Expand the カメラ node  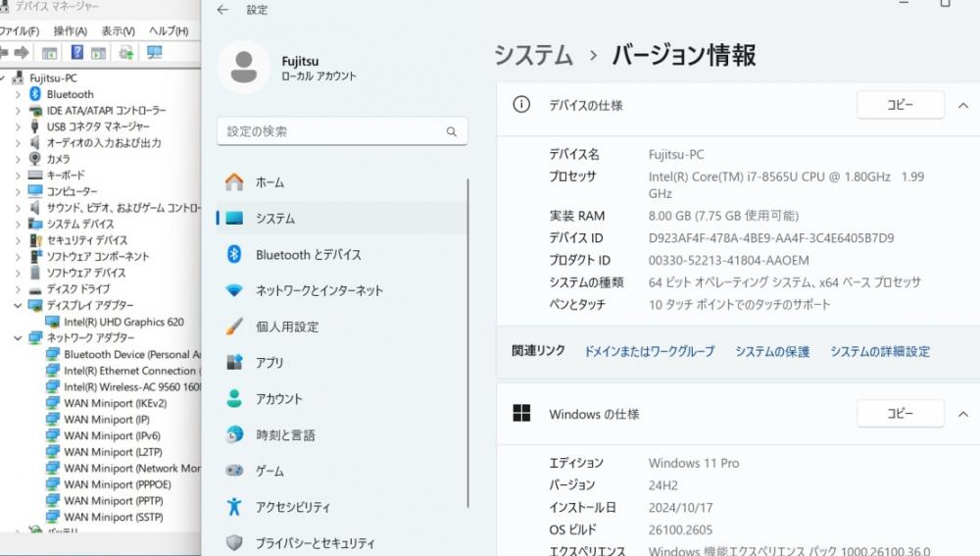[18, 159]
